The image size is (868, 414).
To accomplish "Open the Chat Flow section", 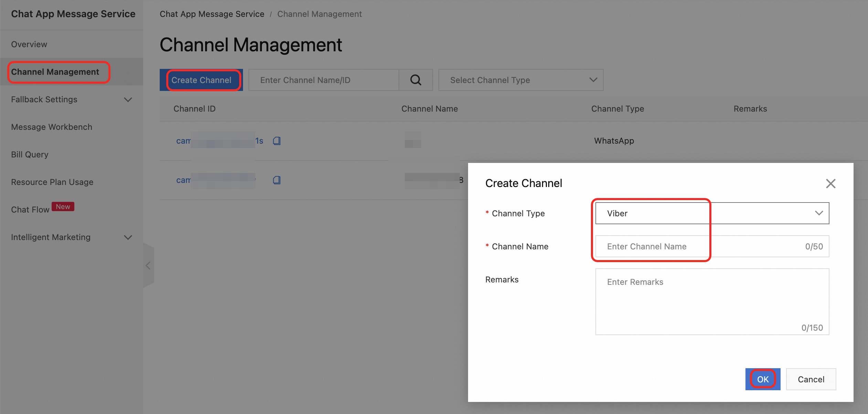I will (30, 210).
